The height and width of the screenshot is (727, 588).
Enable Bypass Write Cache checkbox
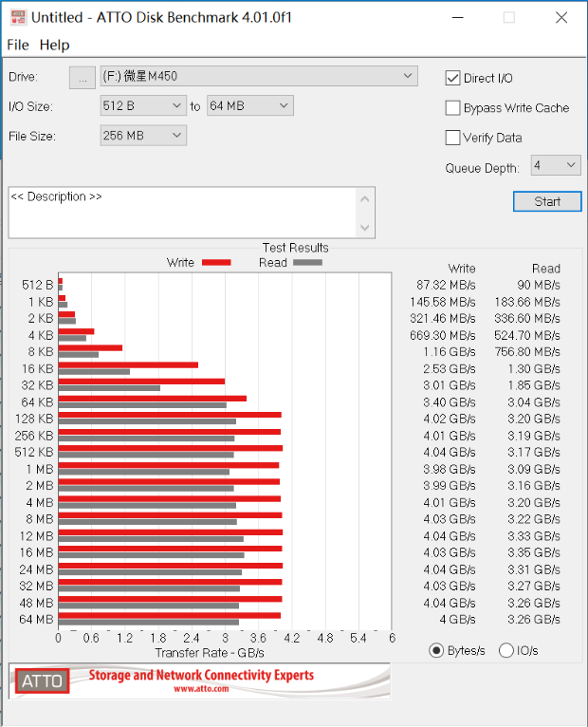452,108
